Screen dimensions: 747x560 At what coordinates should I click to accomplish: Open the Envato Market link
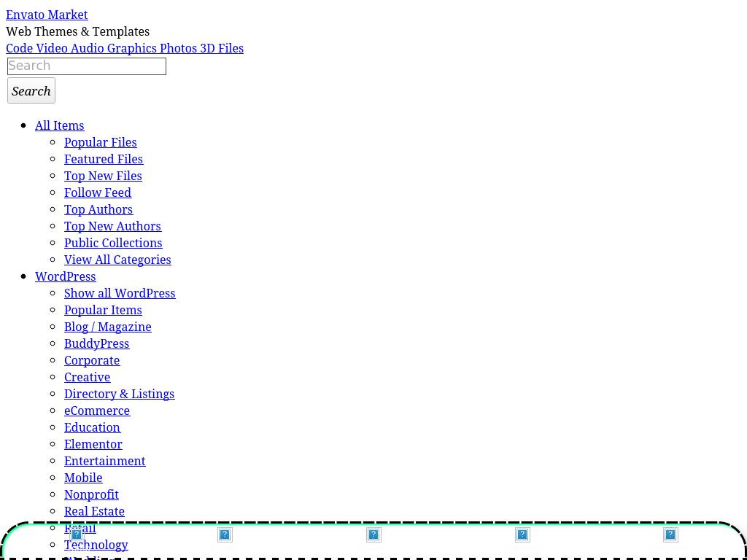click(x=47, y=15)
